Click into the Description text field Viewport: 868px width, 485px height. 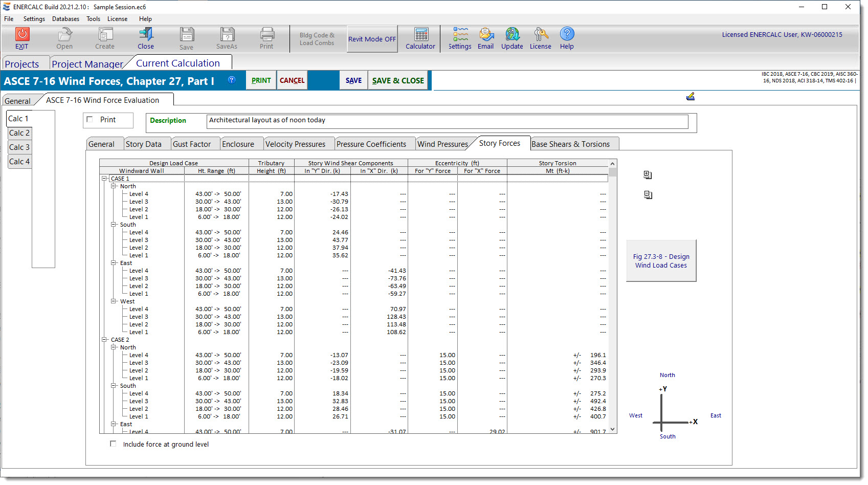click(x=447, y=121)
